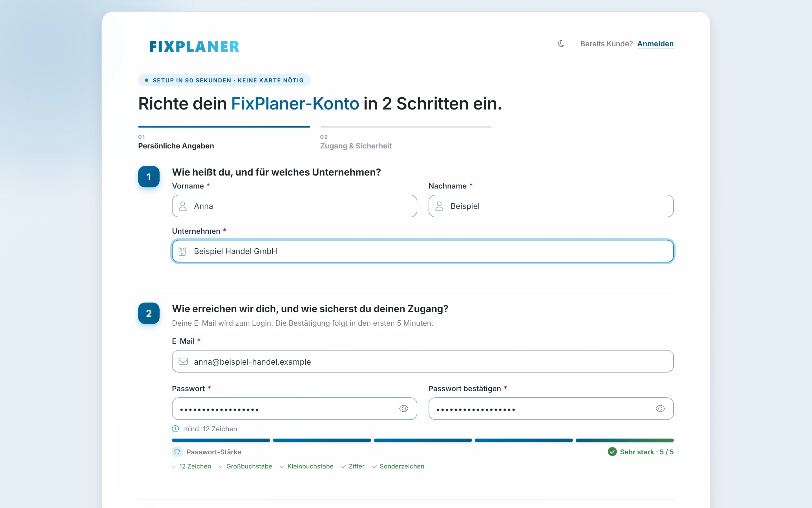This screenshot has width=812, height=508.
Task: Click inside the Passwort input
Action: point(295,409)
